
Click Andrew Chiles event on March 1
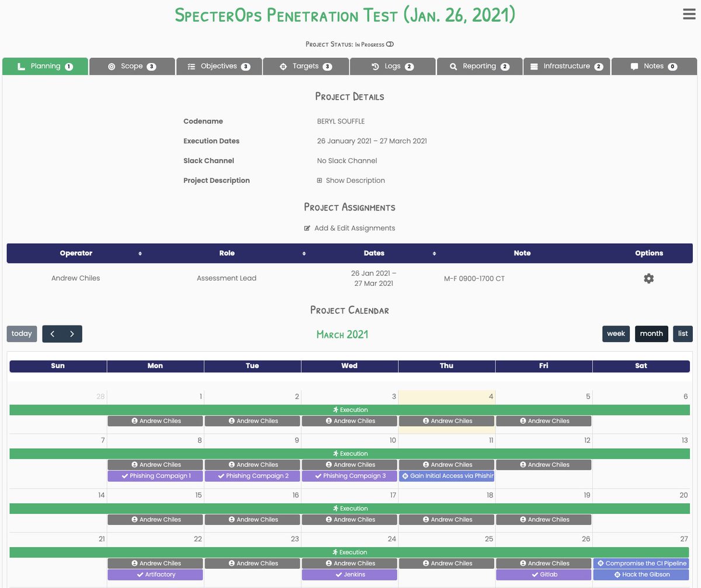(x=155, y=421)
